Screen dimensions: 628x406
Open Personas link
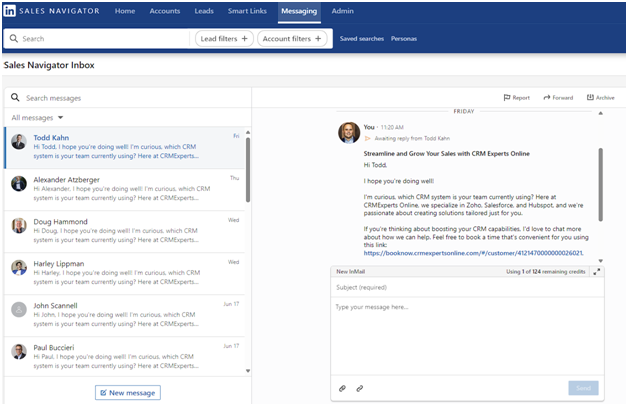point(404,39)
